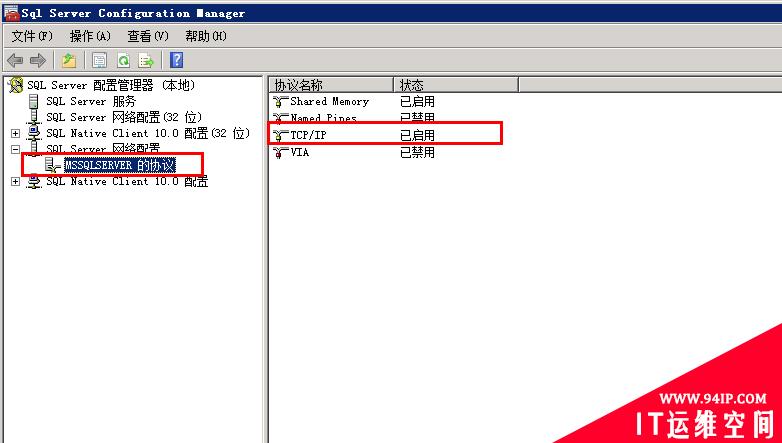
Task: Click the TCP/IP protocol icon
Action: click(x=281, y=135)
